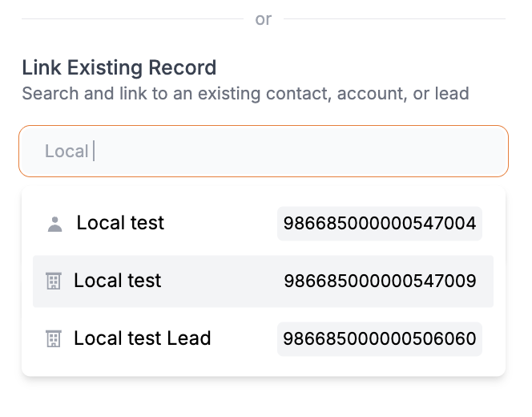Screen dimensions: 532x417
Task: Choose the highlighted Local test account name
Action: click(117, 281)
